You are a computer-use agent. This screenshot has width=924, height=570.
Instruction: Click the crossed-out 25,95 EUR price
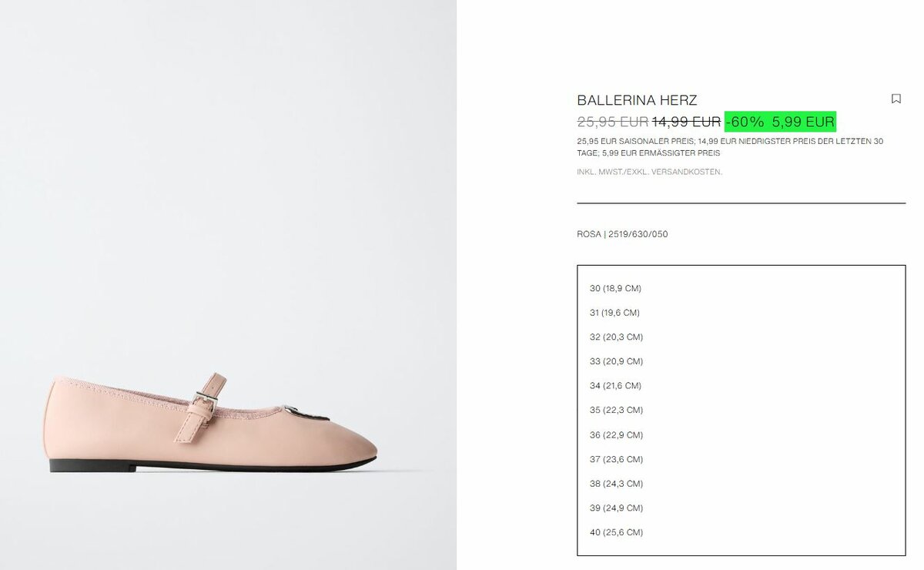[x=612, y=122]
